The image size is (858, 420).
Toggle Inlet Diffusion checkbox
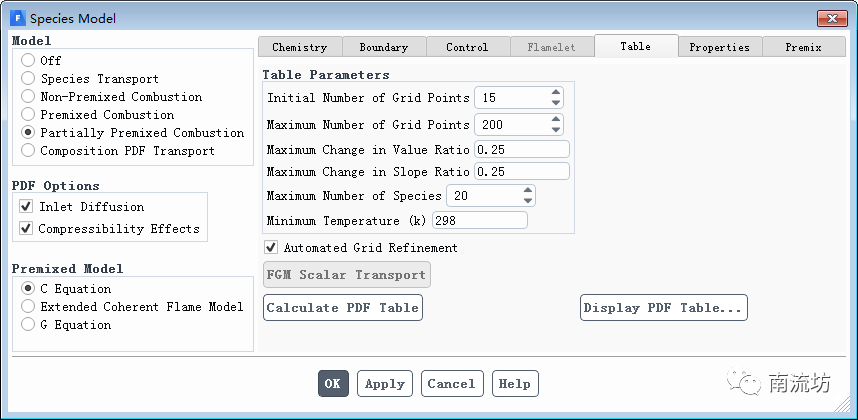click(26, 207)
